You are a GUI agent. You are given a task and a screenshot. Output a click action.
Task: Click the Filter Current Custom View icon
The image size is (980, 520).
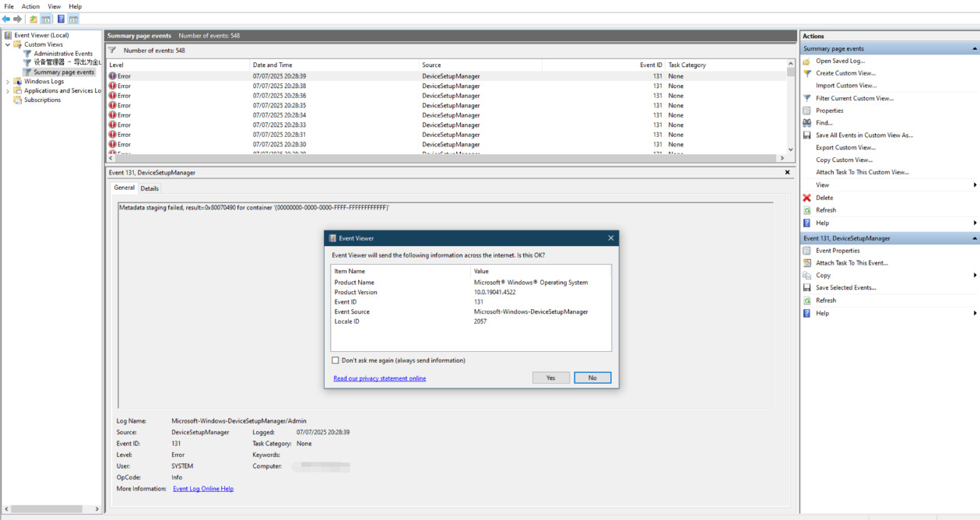[x=807, y=98]
